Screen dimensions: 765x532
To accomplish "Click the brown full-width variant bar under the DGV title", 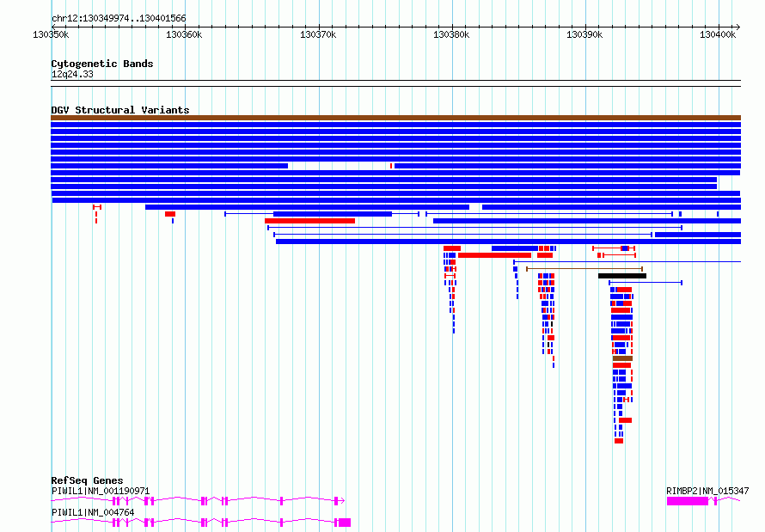I will 395,118.
